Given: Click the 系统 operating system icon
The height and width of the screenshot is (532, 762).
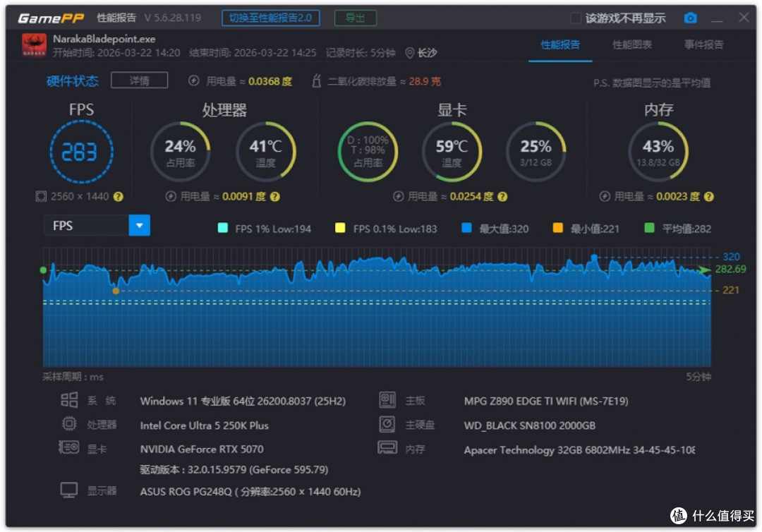Looking at the screenshot, I should [69, 400].
